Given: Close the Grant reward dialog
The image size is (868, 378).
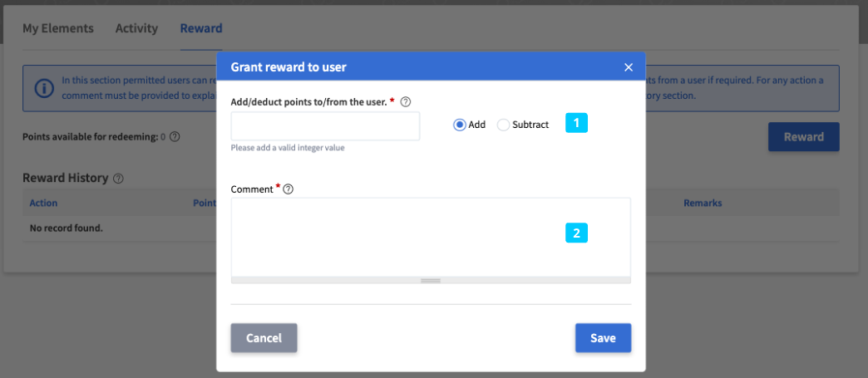Looking at the screenshot, I should pyautogui.click(x=629, y=67).
